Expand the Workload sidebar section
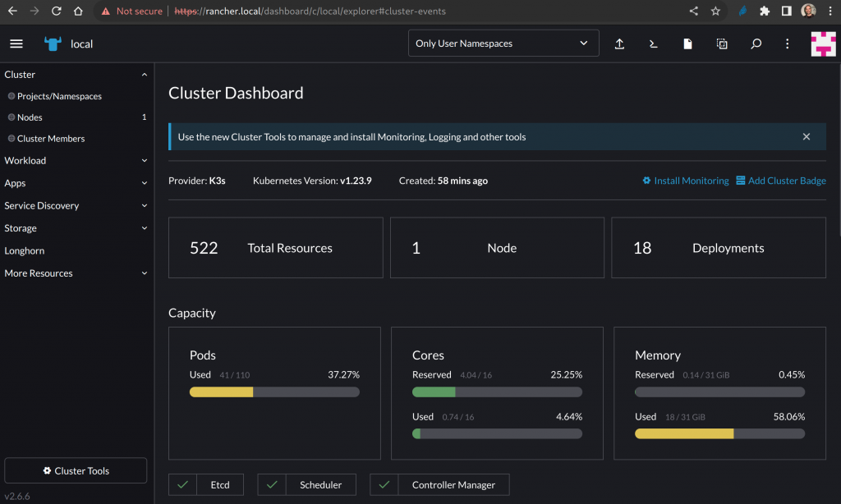Viewport: 841px width, 504px height. coord(76,161)
